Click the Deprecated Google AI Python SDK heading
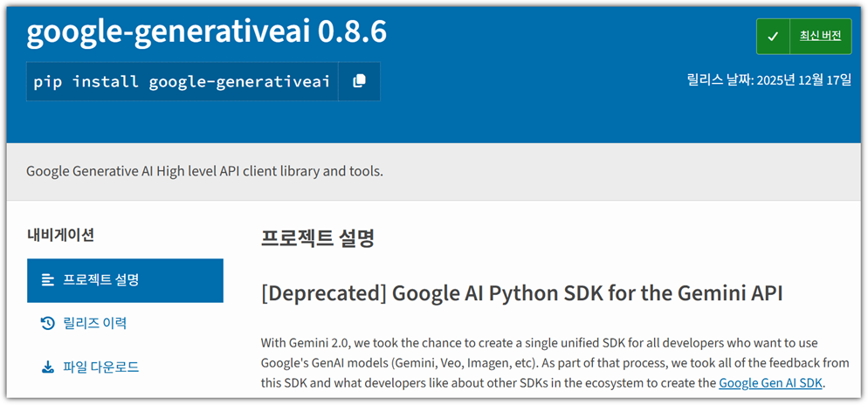The height and width of the screenshot is (405, 868). coord(521,294)
